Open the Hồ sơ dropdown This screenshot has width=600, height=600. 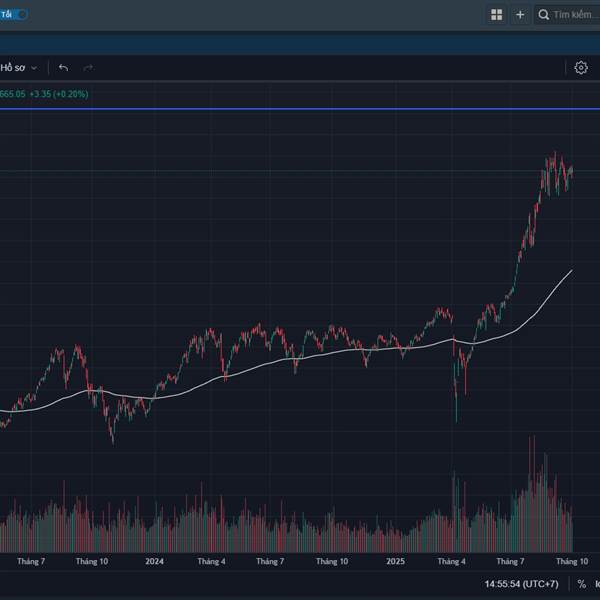click(x=19, y=68)
